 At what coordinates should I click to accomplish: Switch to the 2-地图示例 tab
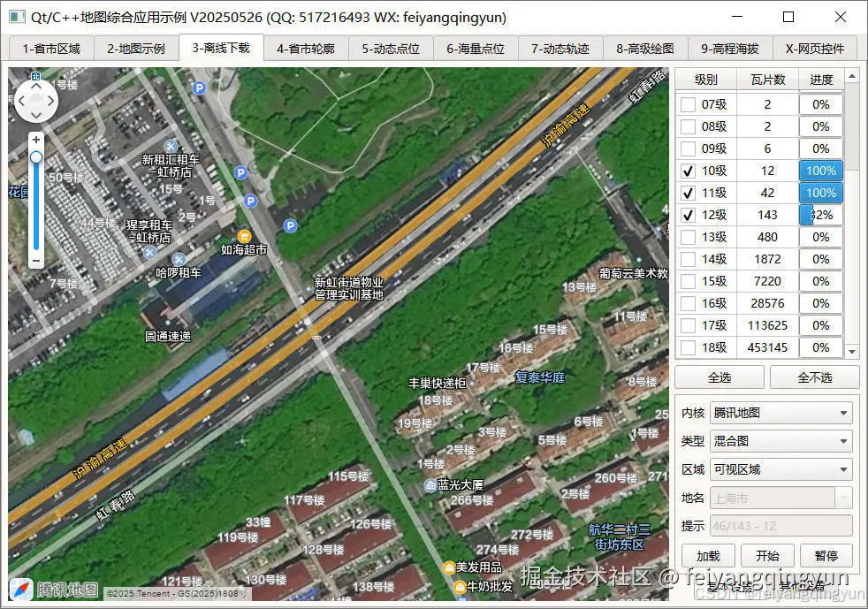[x=136, y=49]
